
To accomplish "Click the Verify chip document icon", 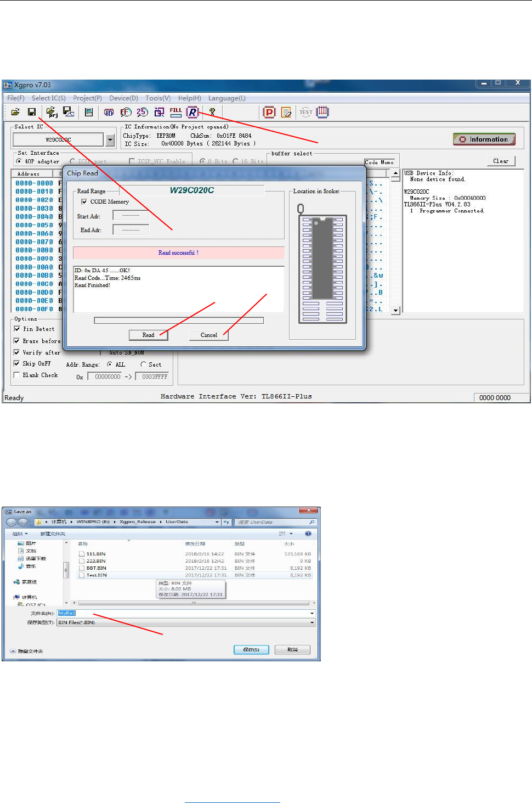I will pyautogui.click(x=286, y=113).
